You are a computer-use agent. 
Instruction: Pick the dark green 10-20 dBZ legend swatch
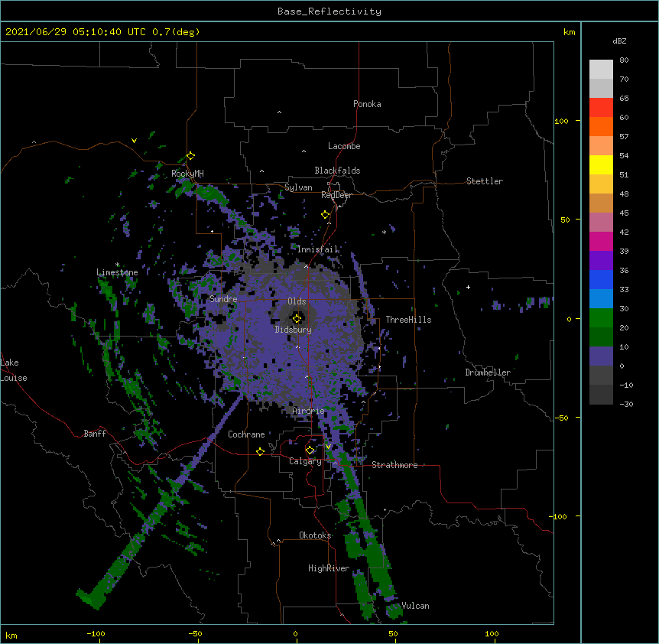click(x=601, y=337)
